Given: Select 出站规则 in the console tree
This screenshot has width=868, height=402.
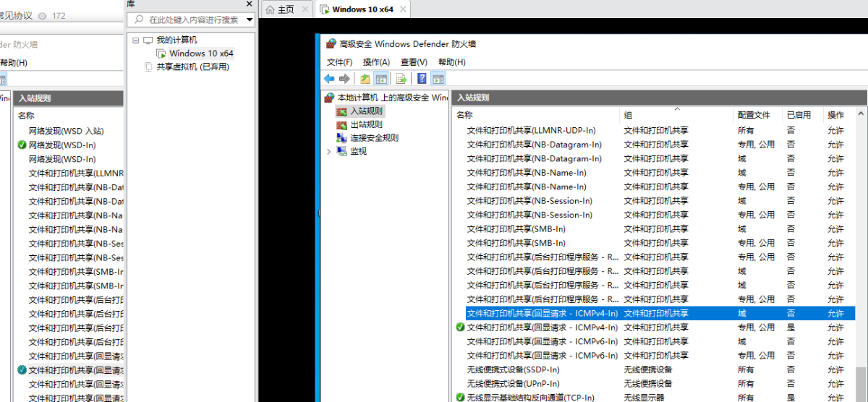Looking at the screenshot, I should click(366, 124).
